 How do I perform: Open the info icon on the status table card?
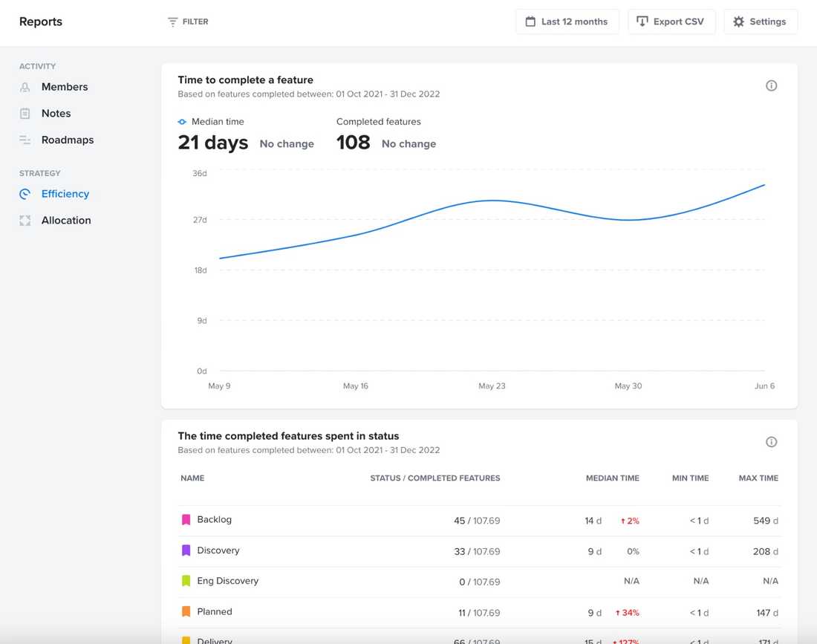tap(771, 441)
